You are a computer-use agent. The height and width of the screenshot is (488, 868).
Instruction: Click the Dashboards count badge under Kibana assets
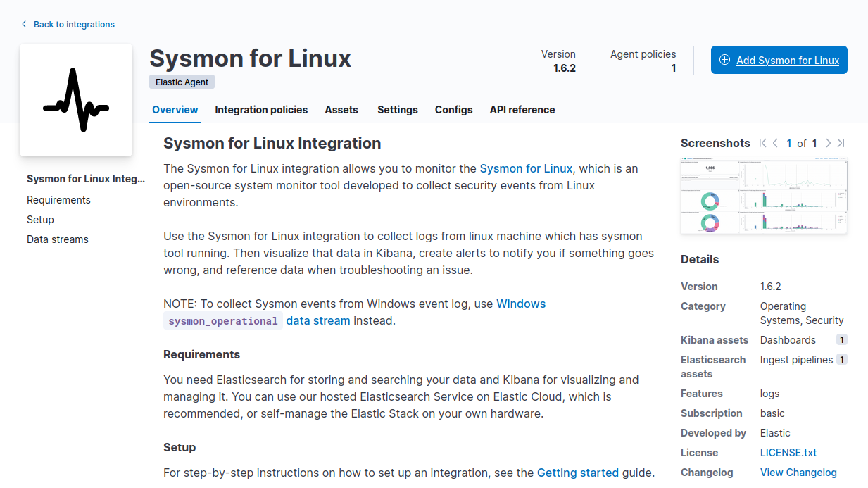[842, 339]
